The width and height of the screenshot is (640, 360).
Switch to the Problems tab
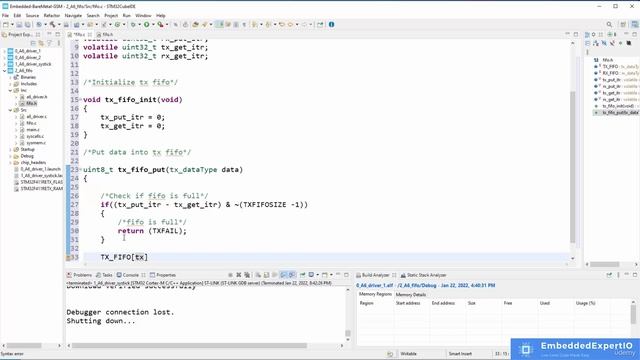coord(80,275)
